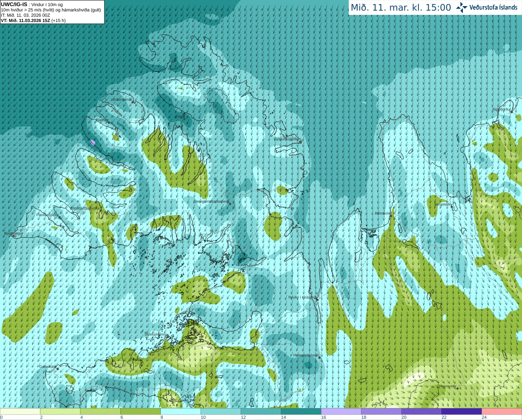Click the Gufuskálar station label
The width and height of the screenshot is (522, 420).
pyautogui.click(x=48, y=366)
